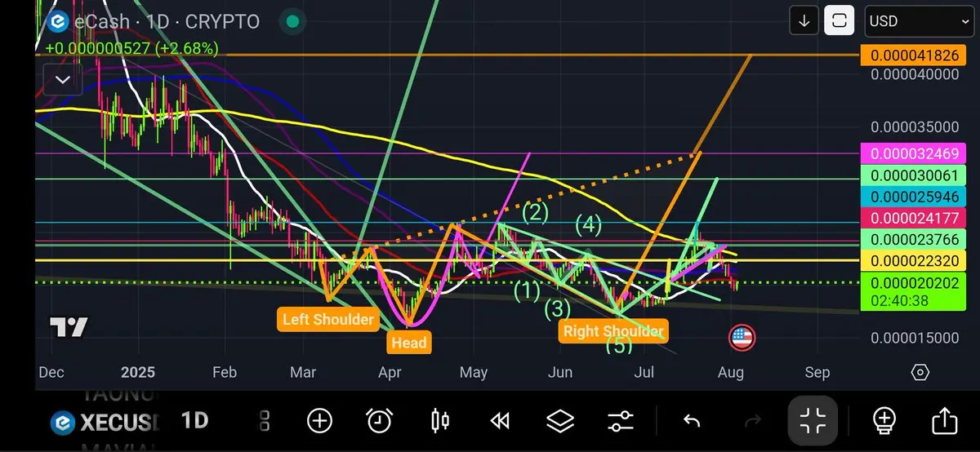Screen dimensions: 980x452
Task: Click the Head annotation label
Action: pos(409,342)
